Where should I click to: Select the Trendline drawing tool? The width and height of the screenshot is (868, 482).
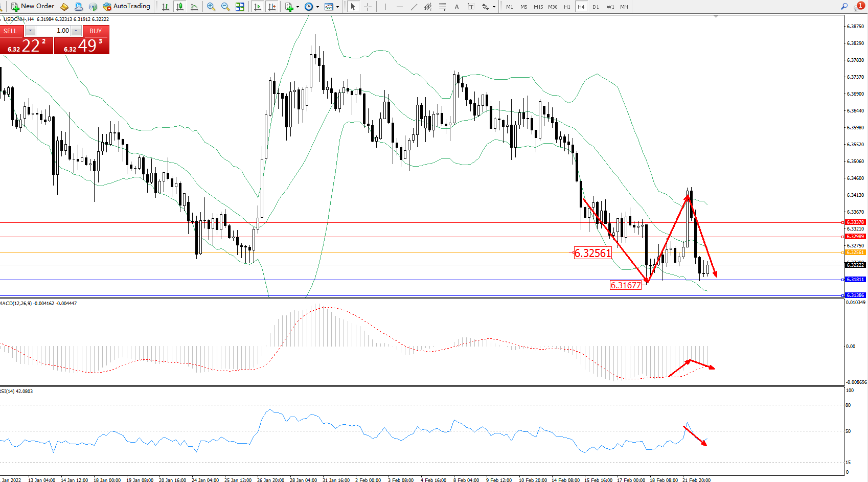[414, 7]
